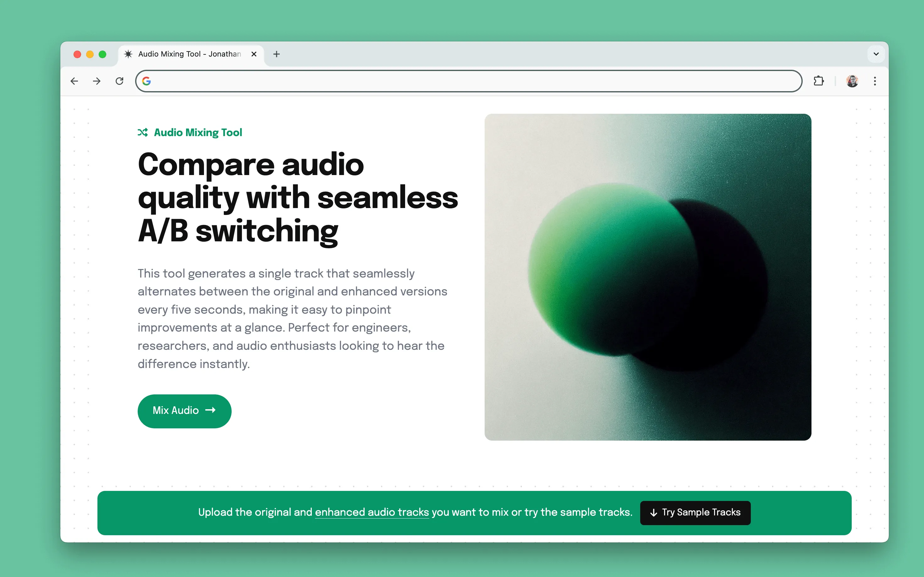Click the starburst favicon on the tab
This screenshot has height=577, width=924.
point(128,54)
